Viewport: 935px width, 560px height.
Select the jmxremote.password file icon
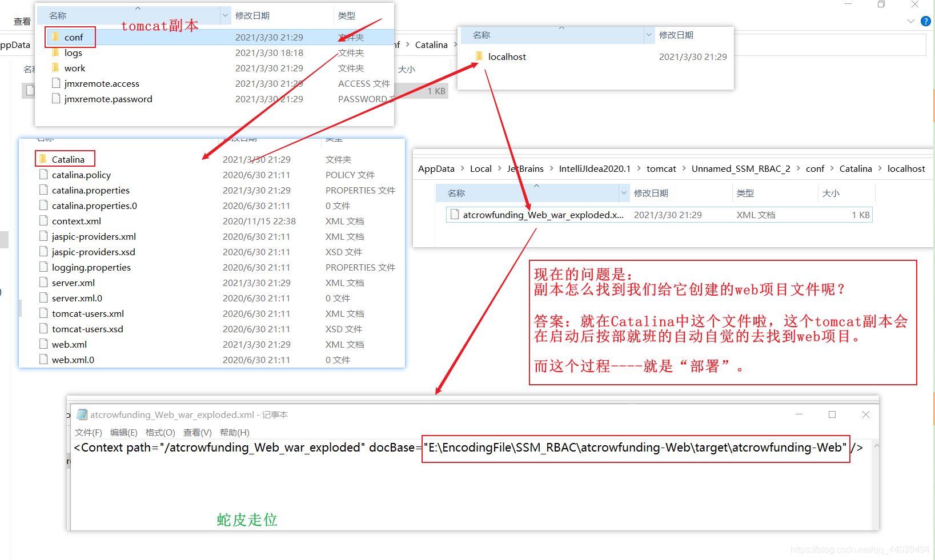coord(56,99)
